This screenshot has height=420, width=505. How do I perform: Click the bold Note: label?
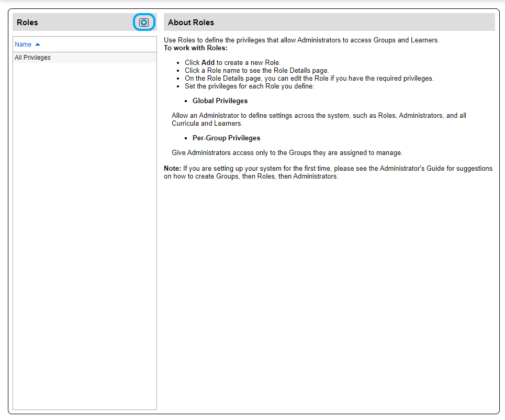[172, 169]
